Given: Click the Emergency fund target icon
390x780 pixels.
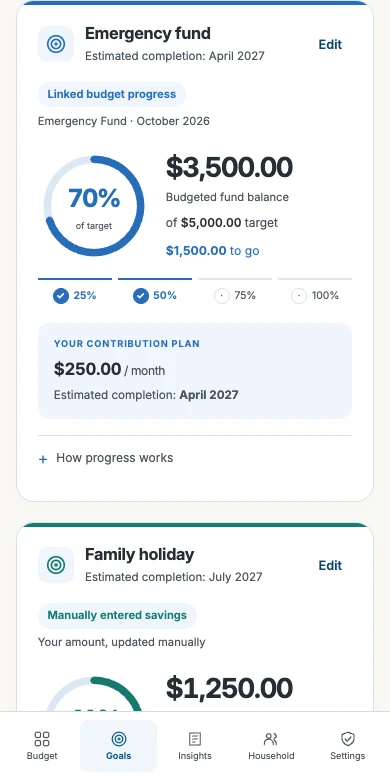Looking at the screenshot, I should click(56, 44).
